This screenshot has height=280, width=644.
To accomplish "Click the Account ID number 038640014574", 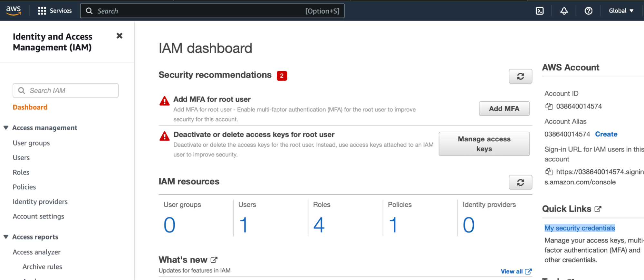I will coord(579,106).
